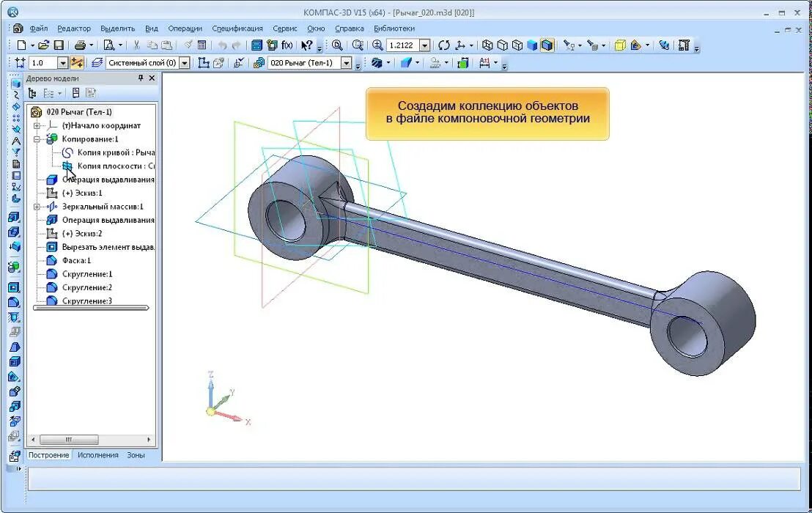Open the Выделить menu
This screenshot has height=513, width=812.
[x=117, y=29]
